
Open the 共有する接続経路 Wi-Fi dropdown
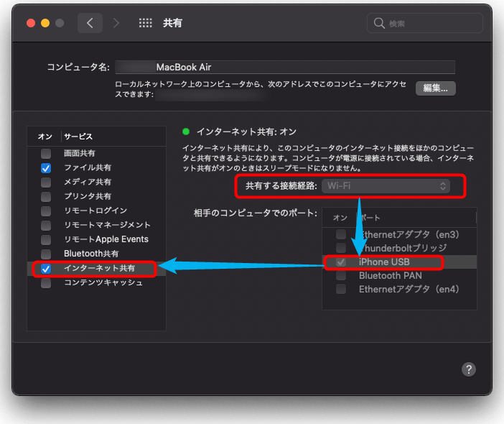386,187
